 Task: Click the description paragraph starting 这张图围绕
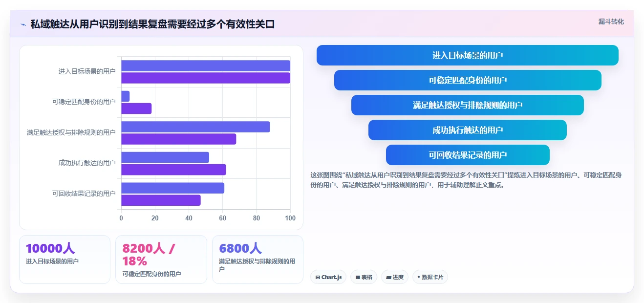point(466,180)
